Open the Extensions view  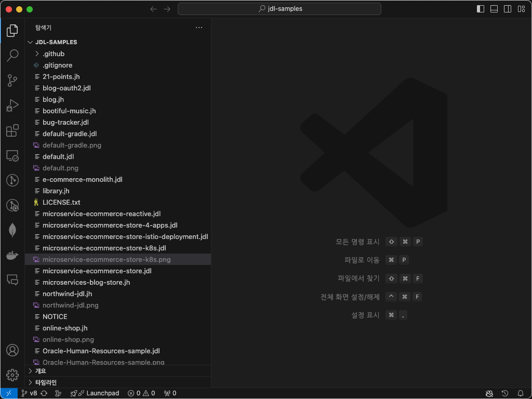pyautogui.click(x=12, y=130)
